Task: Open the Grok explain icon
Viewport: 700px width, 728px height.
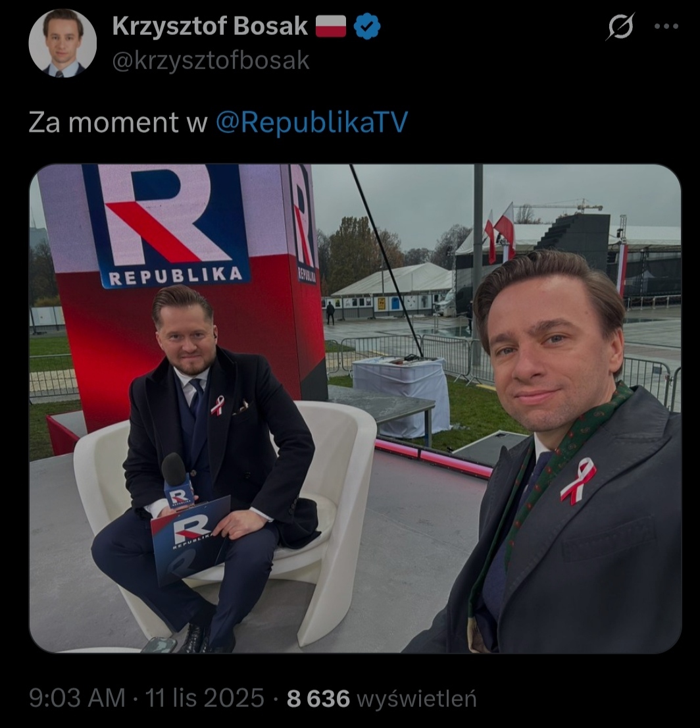Action: 620,26
